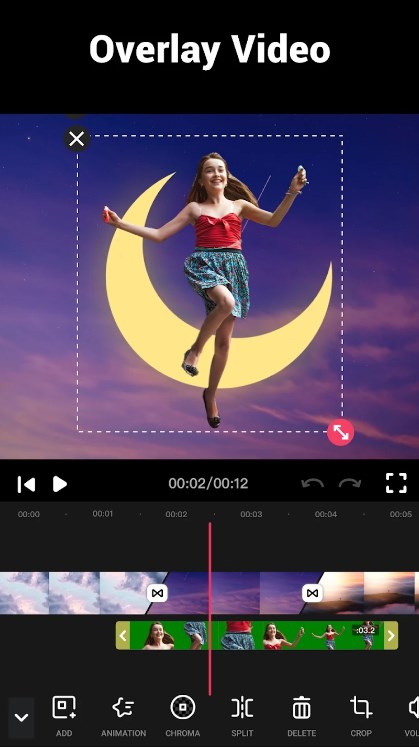Jump back to the start of video
The image size is (419, 747).
pyautogui.click(x=26, y=484)
